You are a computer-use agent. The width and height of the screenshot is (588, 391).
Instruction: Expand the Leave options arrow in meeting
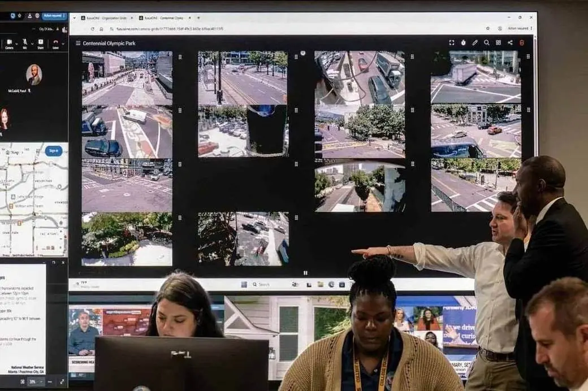click(63, 44)
